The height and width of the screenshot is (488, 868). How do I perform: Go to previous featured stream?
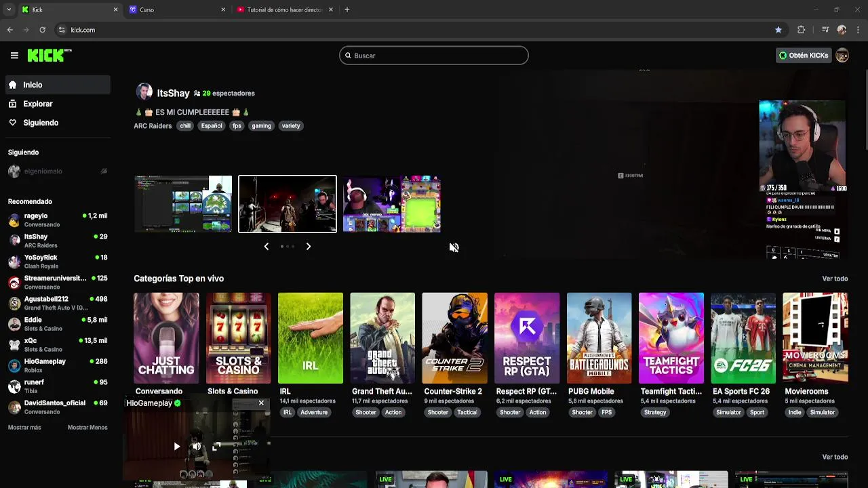(x=266, y=247)
